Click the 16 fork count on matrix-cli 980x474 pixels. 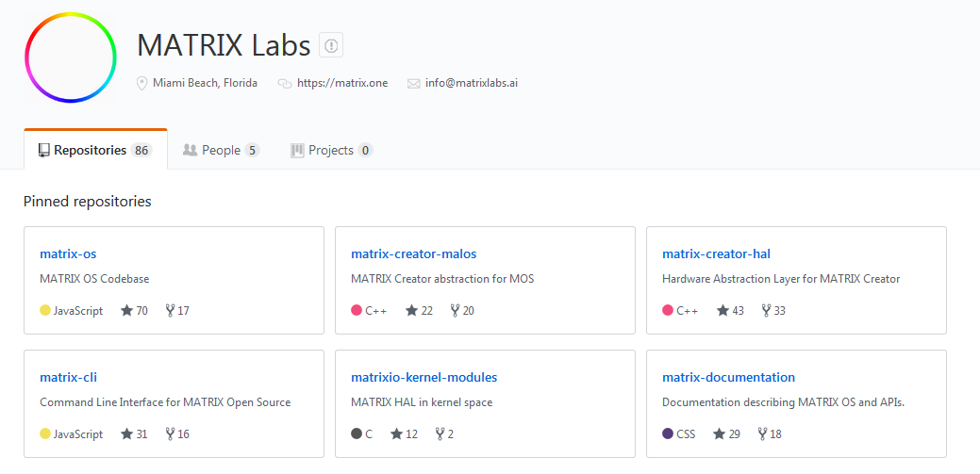tap(183, 434)
